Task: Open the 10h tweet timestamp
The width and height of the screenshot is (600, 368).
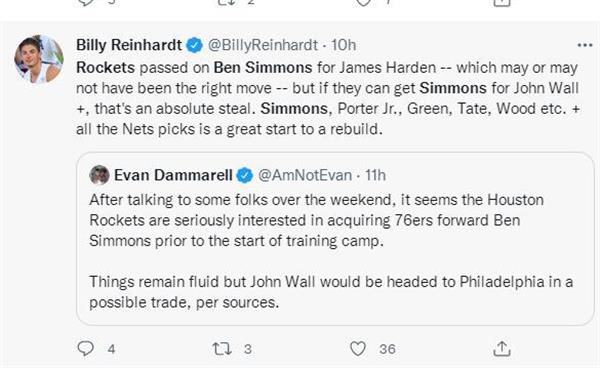Action: click(343, 45)
